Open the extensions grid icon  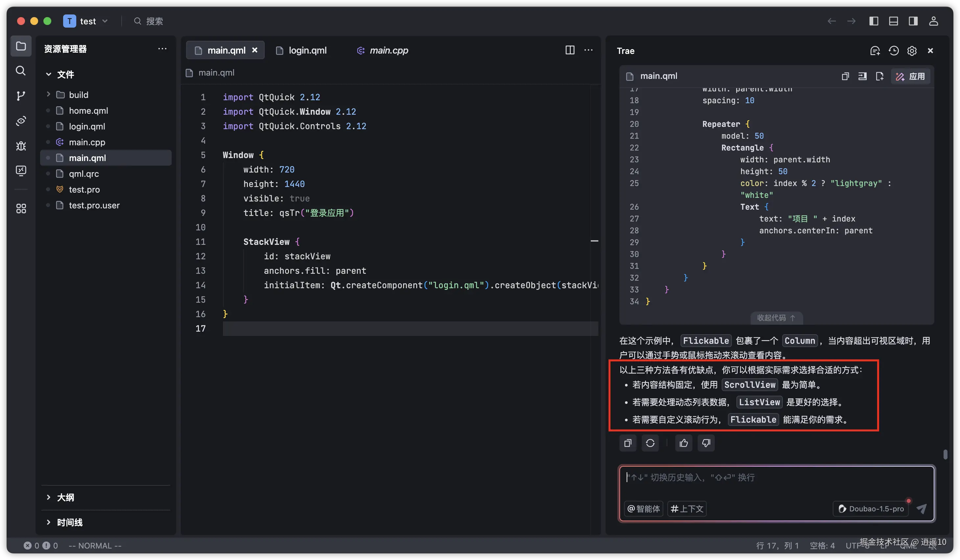tap(21, 208)
